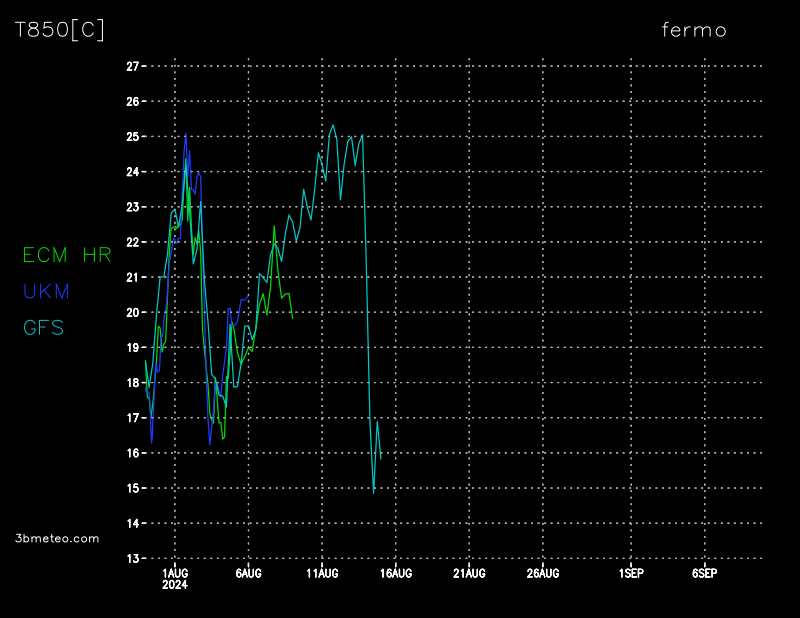Viewport: 800px width, 618px height.
Task: Open the 3bmeteo.com watermark link
Action: 57,538
